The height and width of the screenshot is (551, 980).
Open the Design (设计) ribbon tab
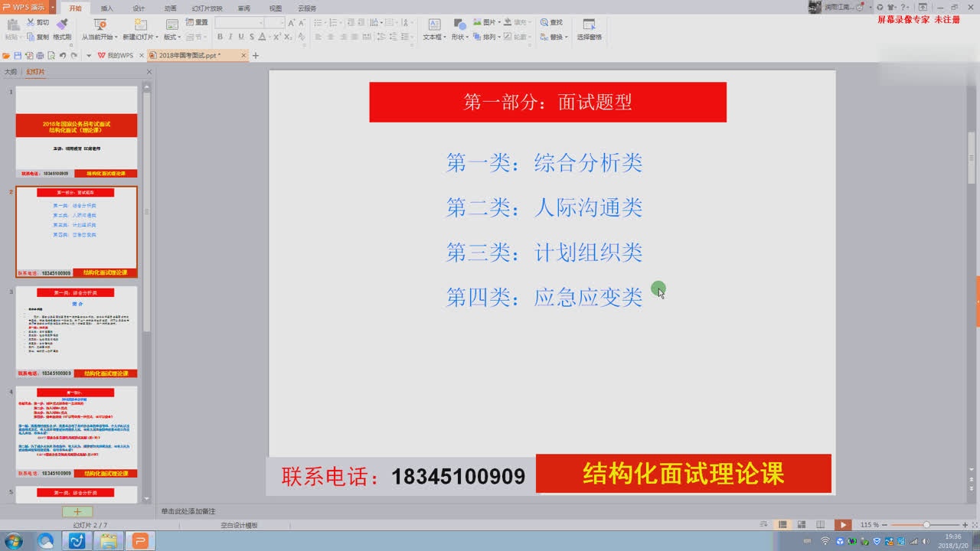pyautogui.click(x=139, y=8)
